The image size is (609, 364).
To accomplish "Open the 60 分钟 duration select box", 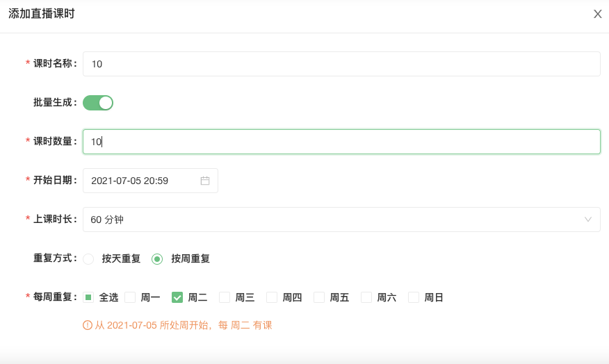I will (341, 220).
